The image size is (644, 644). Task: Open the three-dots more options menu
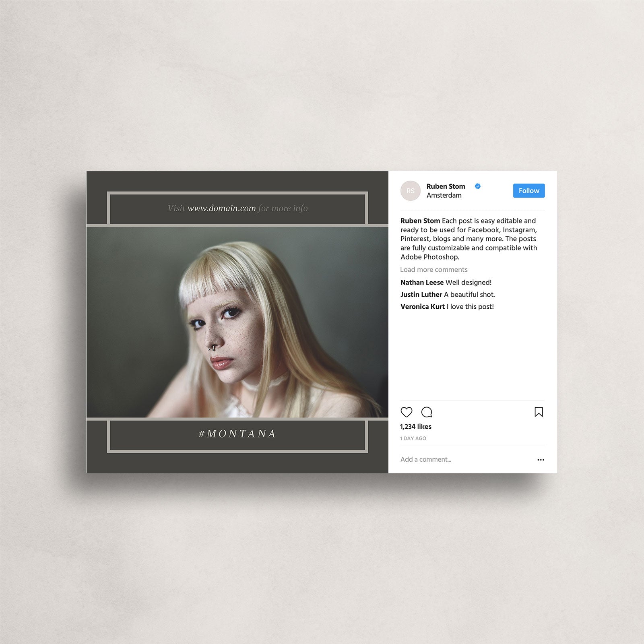tap(541, 460)
